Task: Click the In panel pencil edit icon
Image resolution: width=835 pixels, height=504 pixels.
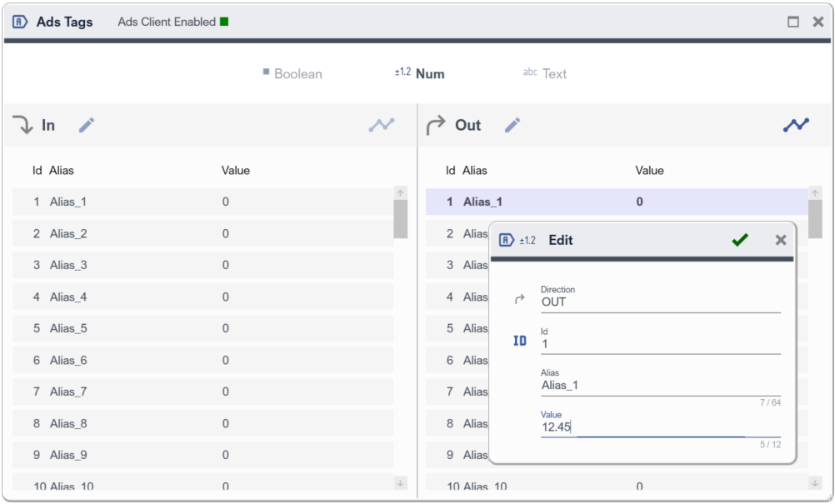Action: (87, 125)
